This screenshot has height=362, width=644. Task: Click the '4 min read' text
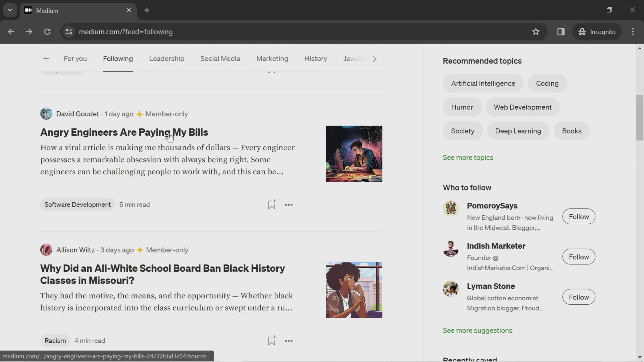pos(90,341)
